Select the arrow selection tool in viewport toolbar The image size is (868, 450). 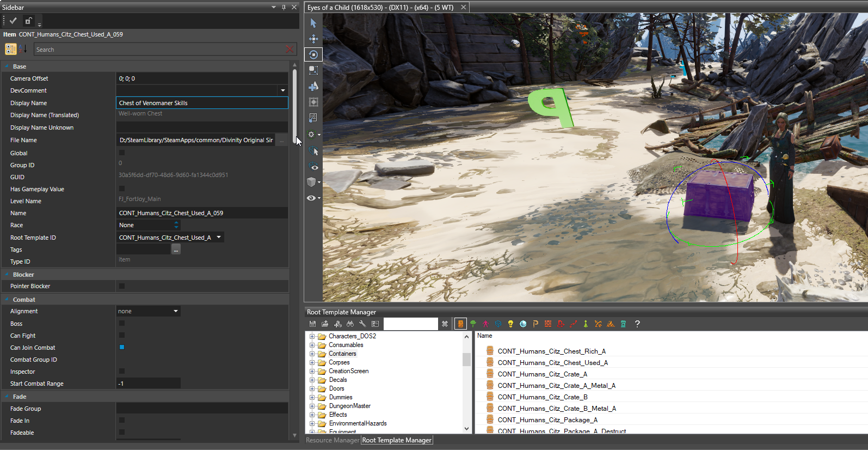click(x=313, y=23)
